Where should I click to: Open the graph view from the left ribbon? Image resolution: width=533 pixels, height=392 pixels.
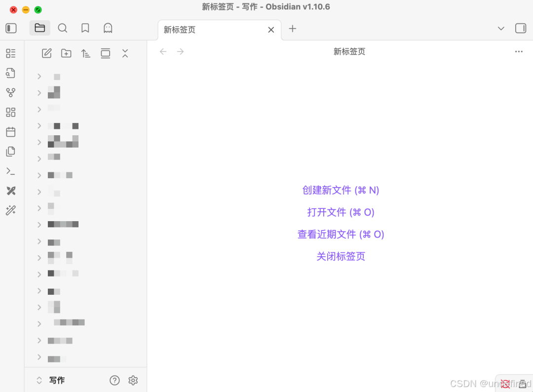[x=11, y=92]
